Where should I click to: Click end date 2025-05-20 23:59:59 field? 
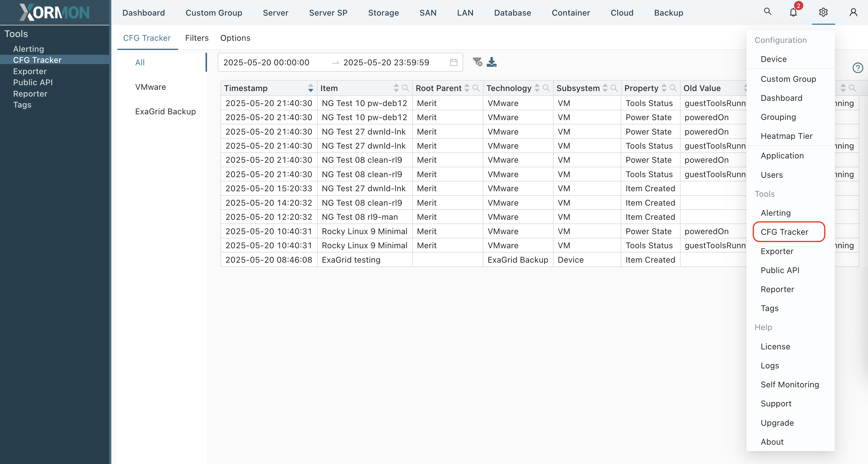click(386, 63)
